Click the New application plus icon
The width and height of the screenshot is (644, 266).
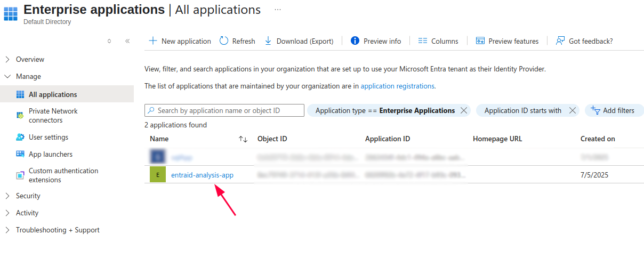[x=153, y=41]
